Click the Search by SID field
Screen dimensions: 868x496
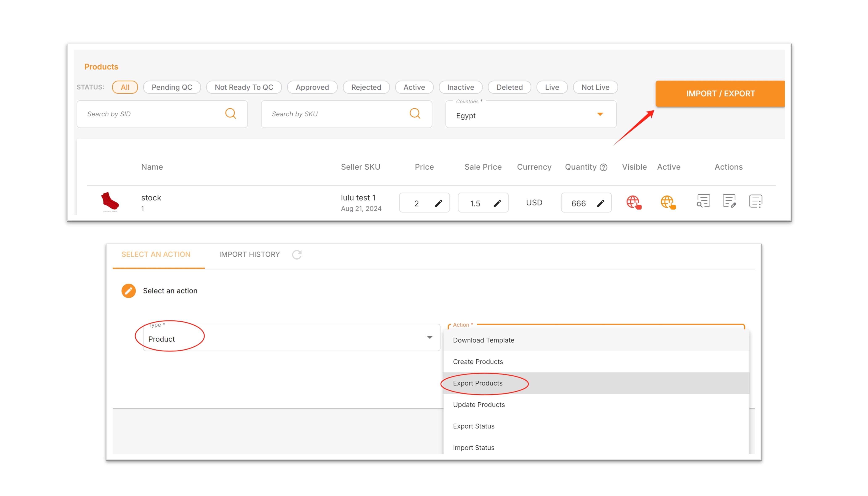(x=162, y=114)
